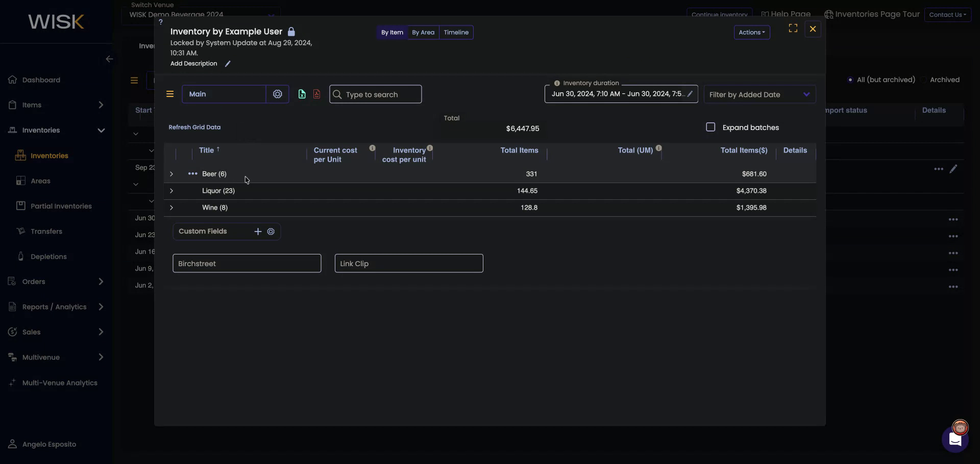Enable the Expand batches checkbox
Viewport: 980px width, 464px height.
[x=711, y=127]
